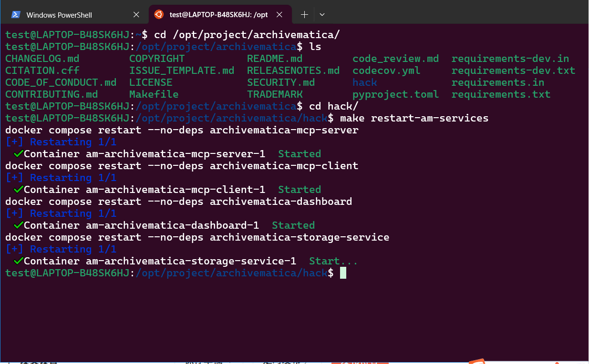Screen dimensions: 589x364
Task: Click the requirements.txt file name
Action: pos(501,94)
